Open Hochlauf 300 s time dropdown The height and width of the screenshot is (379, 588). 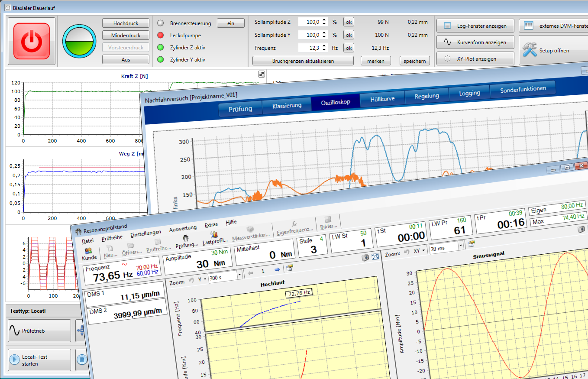[x=239, y=275]
